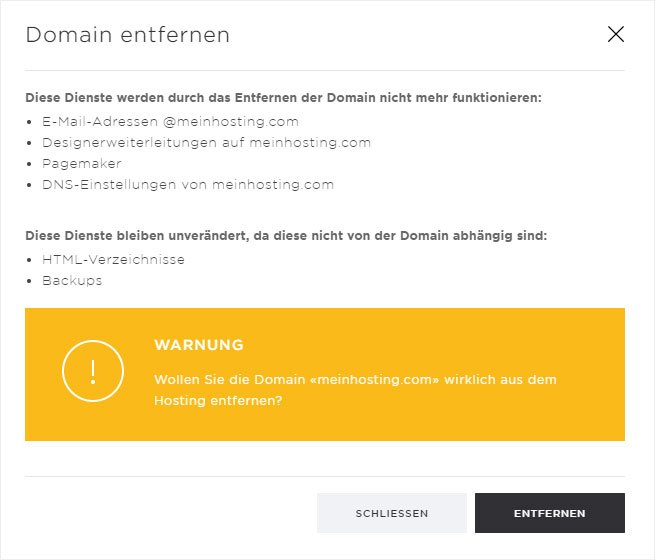
Task: Click the WARNUNG heading
Action: [199, 345]
